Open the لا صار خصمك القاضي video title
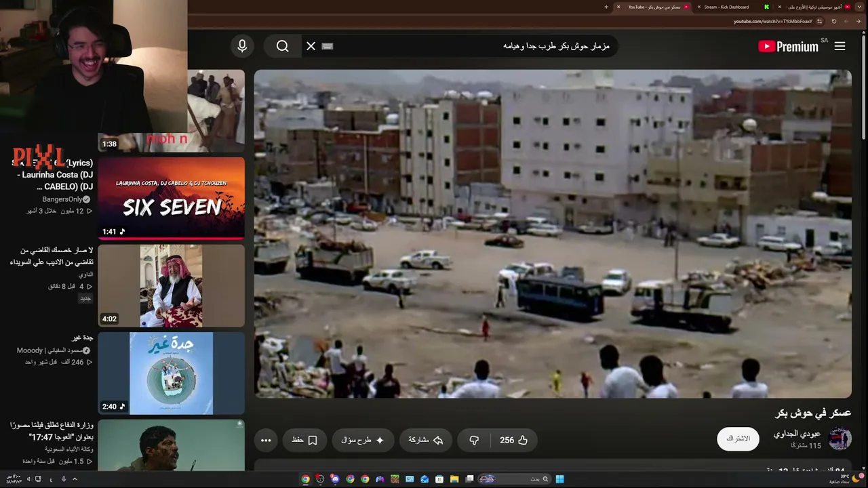This screenshot has width=868, height=488. pyautogui.click(x=52, y=256)
